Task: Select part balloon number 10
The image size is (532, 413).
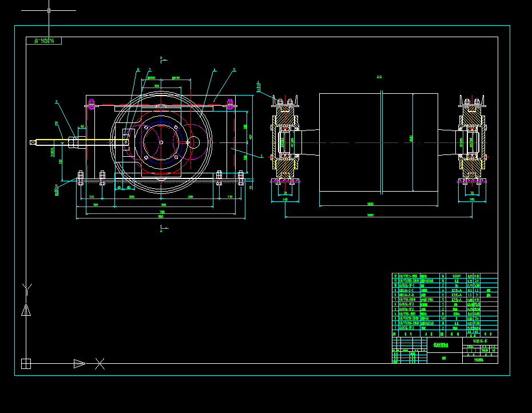Action: click(56, 123)
